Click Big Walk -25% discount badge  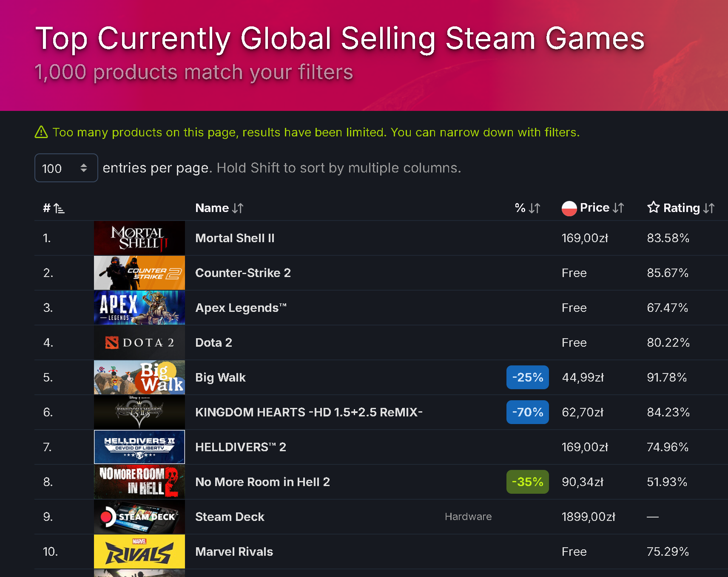(527, 377)
